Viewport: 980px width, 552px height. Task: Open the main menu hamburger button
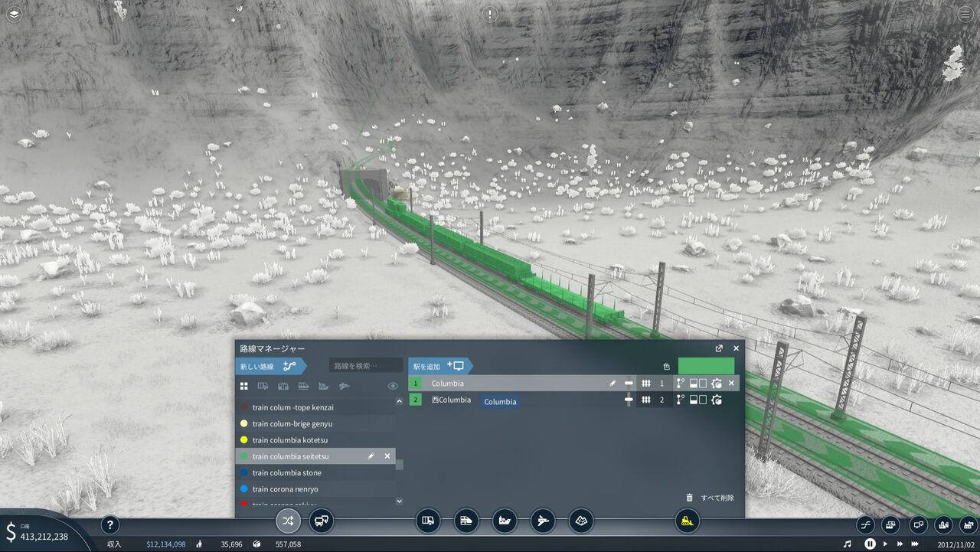[965, 14]
